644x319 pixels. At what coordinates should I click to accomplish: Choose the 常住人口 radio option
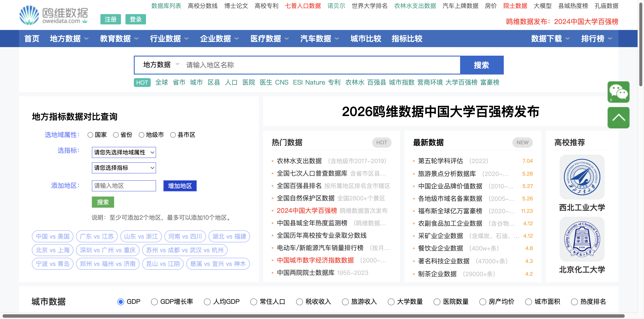click(254, 302)
